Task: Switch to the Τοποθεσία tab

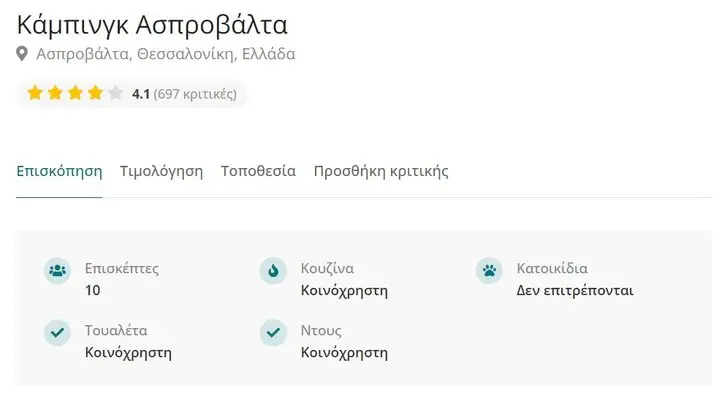Action: pos(258,171)
